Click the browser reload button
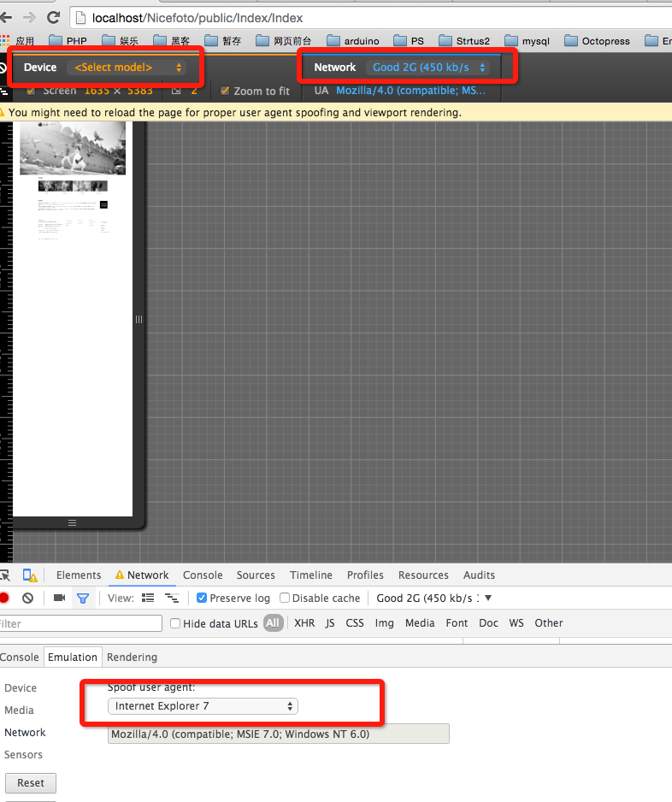The width and height of the screenshot is (672, 802). click(x=53, y=17)
